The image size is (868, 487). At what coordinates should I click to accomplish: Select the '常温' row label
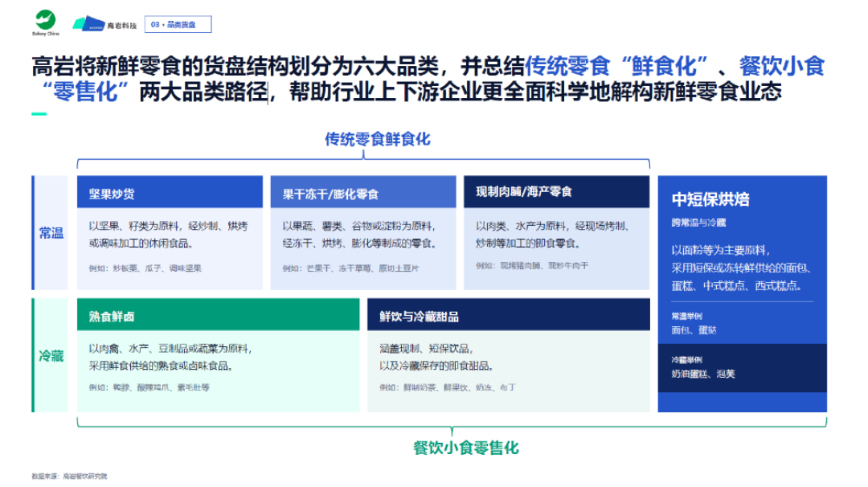pos(51,233)
